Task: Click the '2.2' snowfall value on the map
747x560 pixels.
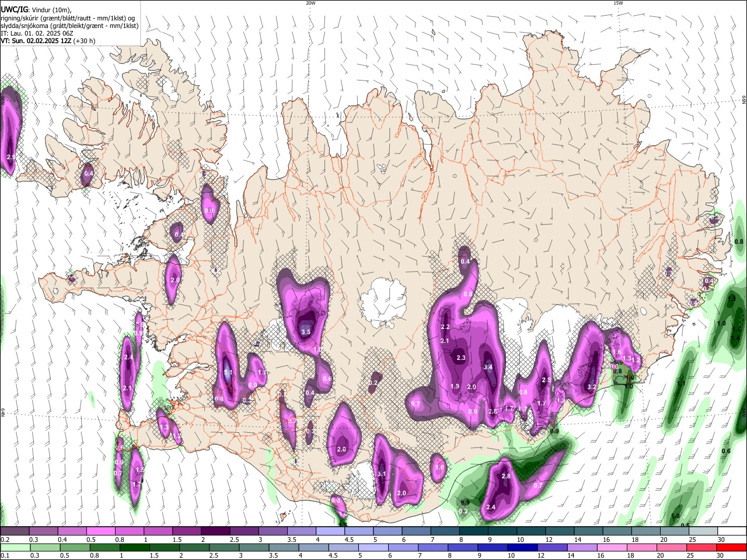Action: click(x=445, y=327)
